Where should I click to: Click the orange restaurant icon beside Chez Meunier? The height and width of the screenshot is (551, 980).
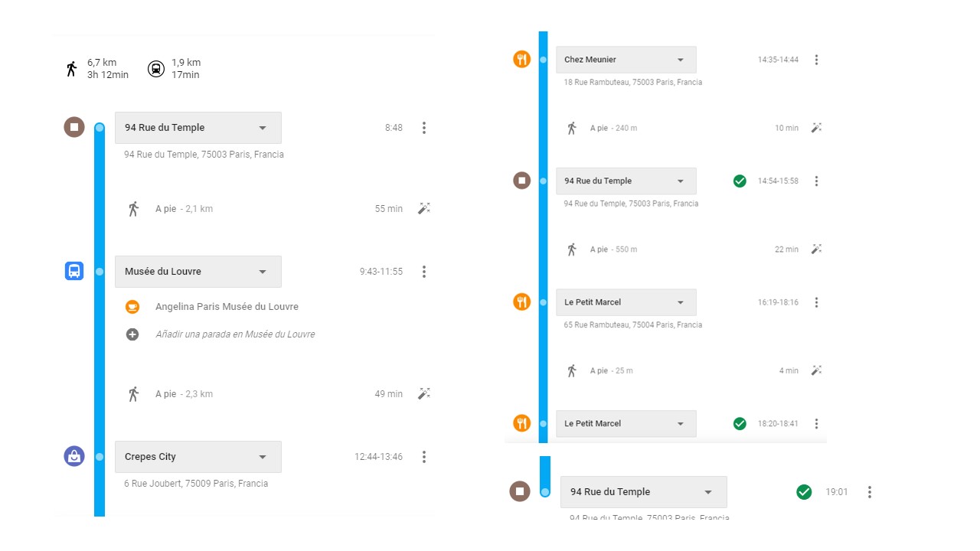coord(521,59)
